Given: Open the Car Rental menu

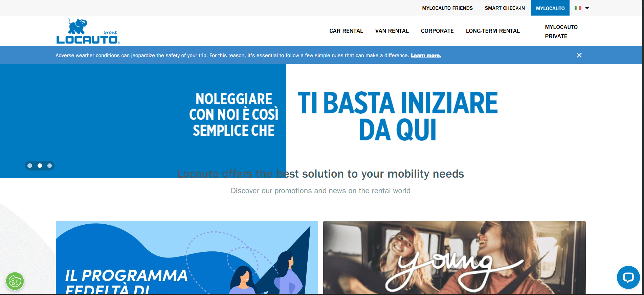Looking at the screenshot, I should (346, 31).
